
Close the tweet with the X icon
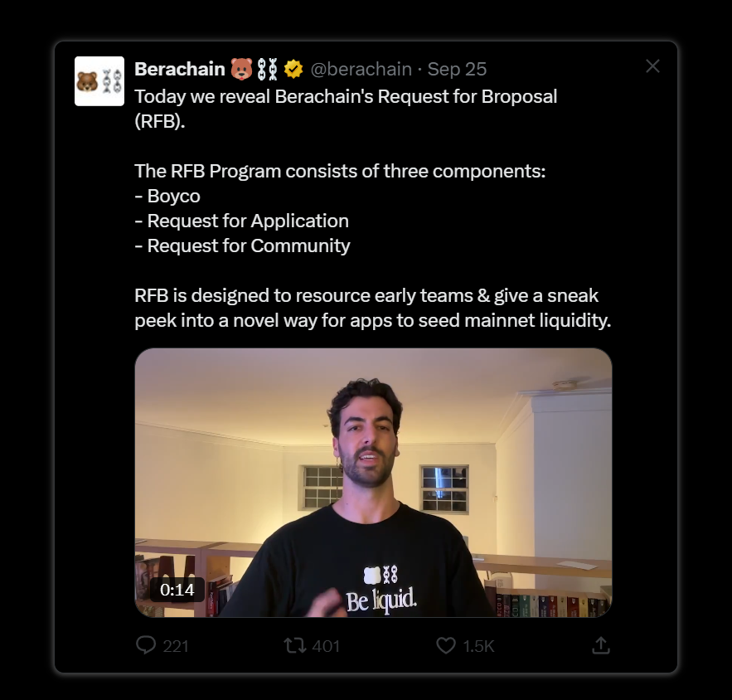pos(652,66)
